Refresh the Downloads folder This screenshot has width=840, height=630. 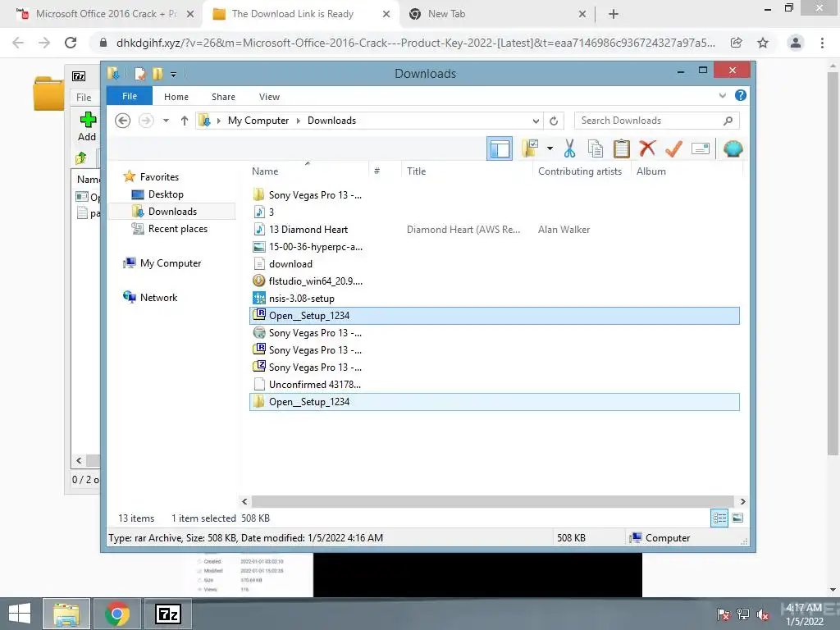(x=554, y=121)
